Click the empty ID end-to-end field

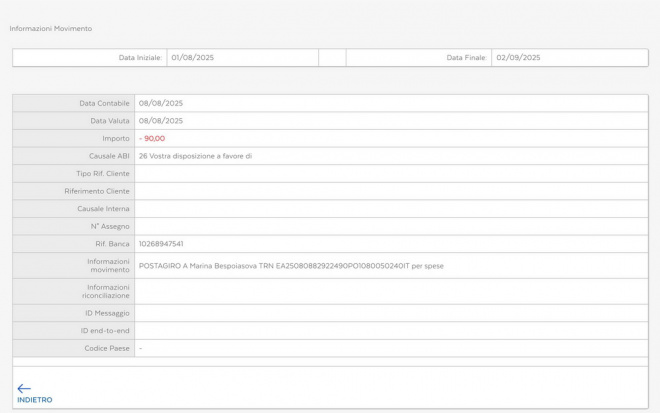tap(390, 330)
